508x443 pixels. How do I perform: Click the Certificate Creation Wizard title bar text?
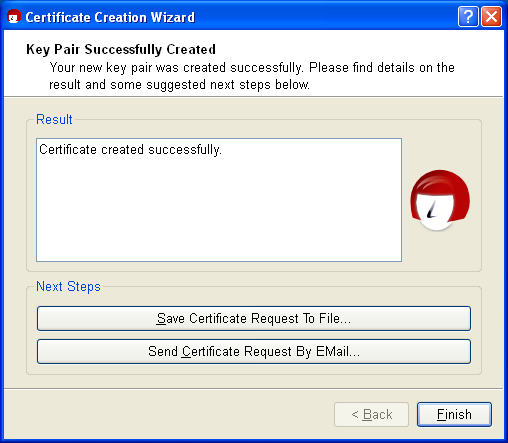click(x=110, y=17)
